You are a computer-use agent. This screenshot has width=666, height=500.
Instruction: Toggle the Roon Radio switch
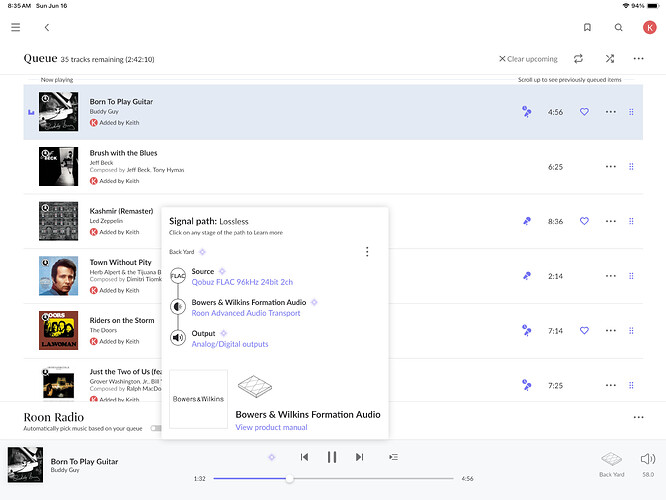156,428
